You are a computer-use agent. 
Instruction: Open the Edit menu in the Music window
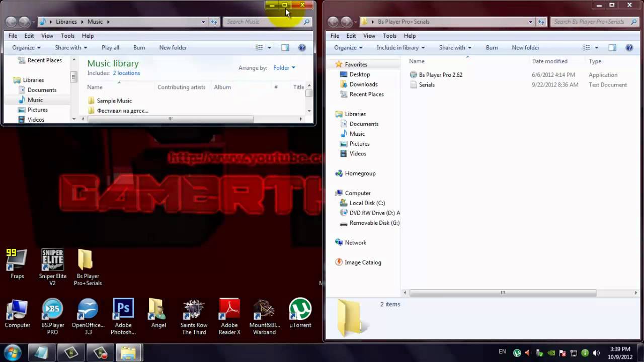(29, 36)
